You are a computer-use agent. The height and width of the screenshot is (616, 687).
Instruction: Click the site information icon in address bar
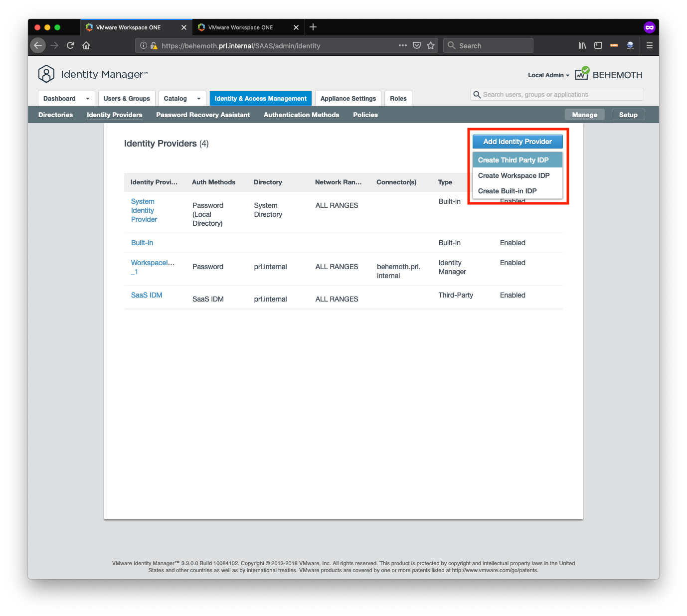pos(144,45)
